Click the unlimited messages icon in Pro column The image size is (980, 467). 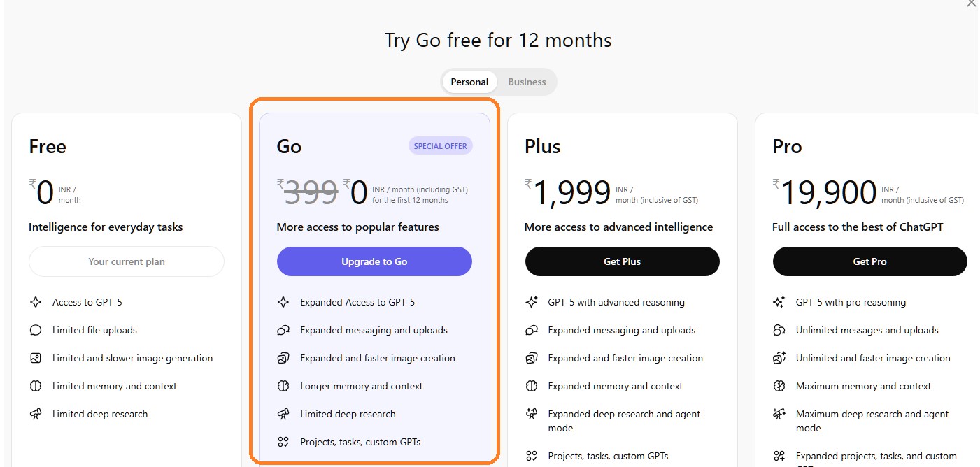(779, 329)
